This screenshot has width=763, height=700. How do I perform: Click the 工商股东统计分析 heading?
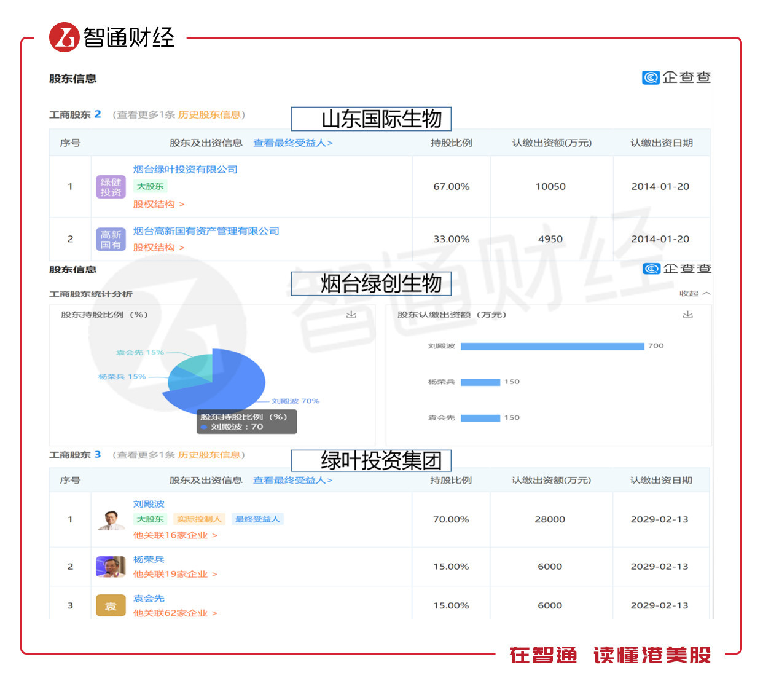point(91,294)
